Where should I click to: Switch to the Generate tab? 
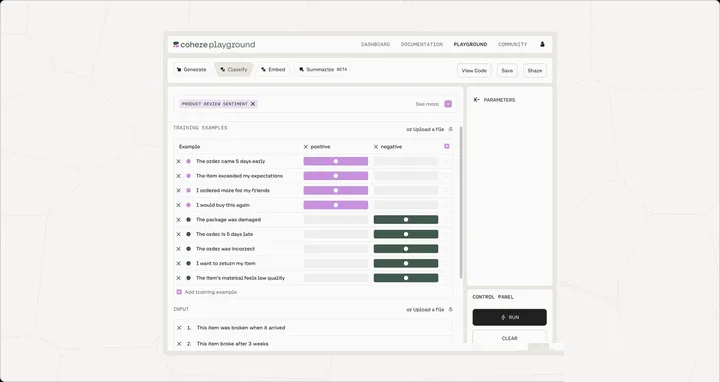click(192, 70)
